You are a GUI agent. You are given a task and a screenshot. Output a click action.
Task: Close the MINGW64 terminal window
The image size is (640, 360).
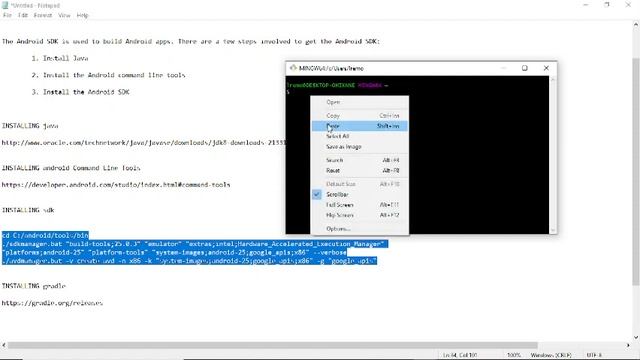pyautogui.click(x=546, y=68)
